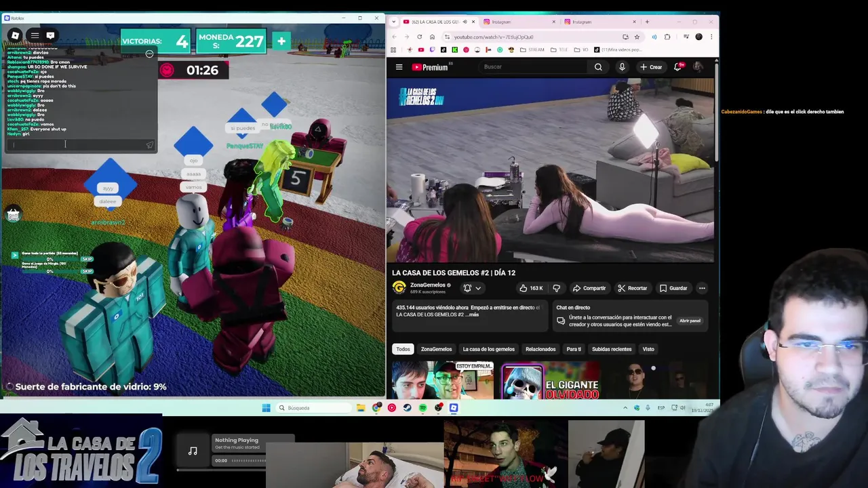
Task: Open live chat with Abrir panel
Action: tap(690, 321)
